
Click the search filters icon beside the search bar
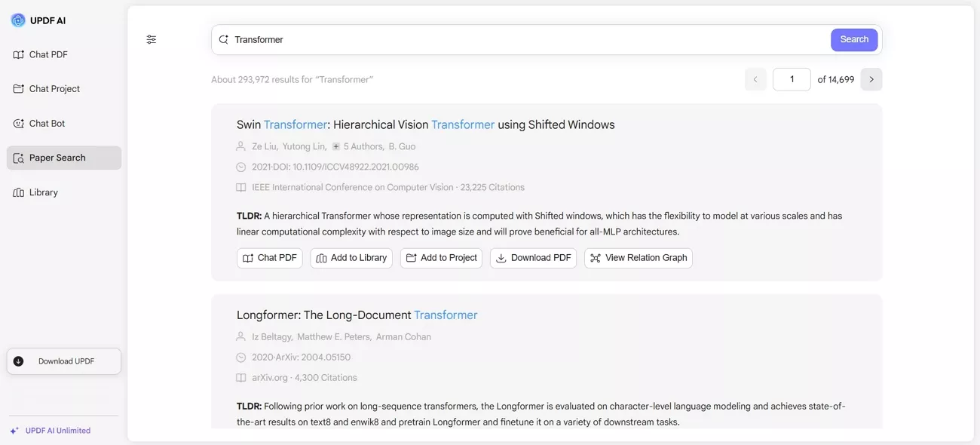click(x=151, y=38)
